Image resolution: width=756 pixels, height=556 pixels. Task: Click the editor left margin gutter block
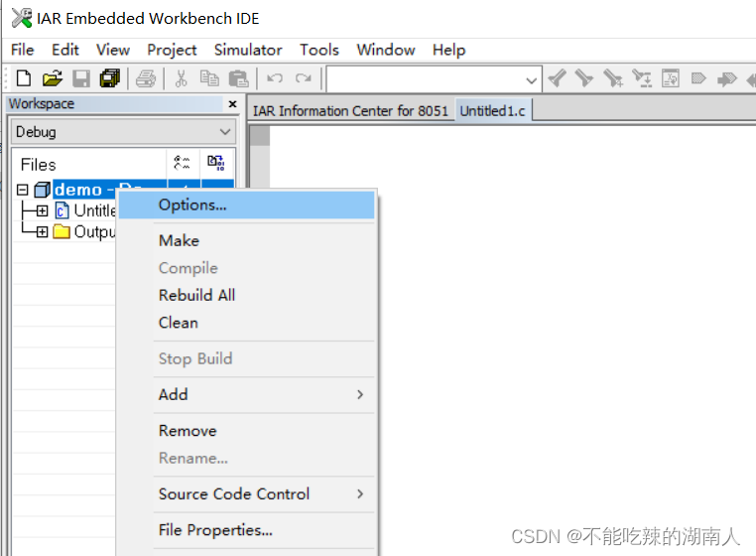(x=260, y=136)
